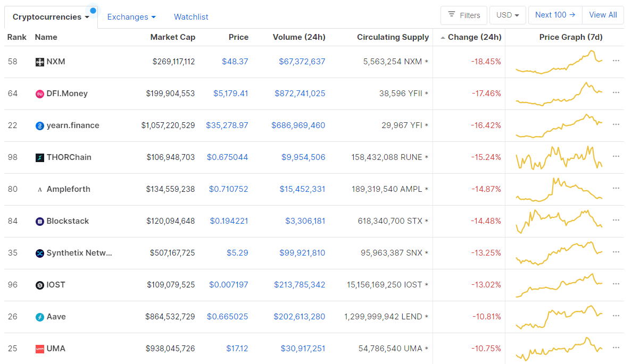Open the three-dot menu for Aave row
The width and height of the screenshot is (632, 364).
(616, 316)
